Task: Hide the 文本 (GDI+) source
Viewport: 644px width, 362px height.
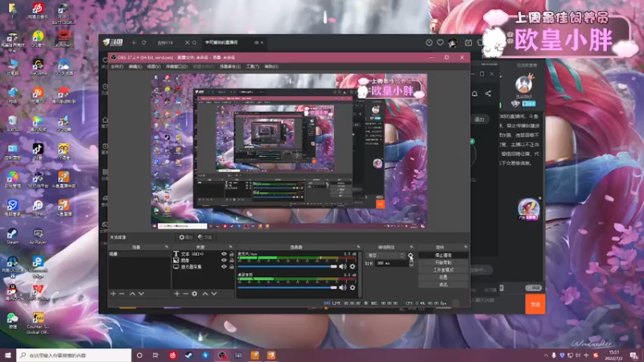Action: coord(224,254)
